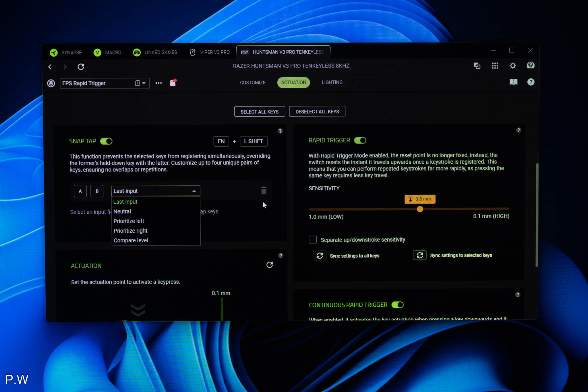
Task: Click the help icon below feedback
Action: pos(531,82)
